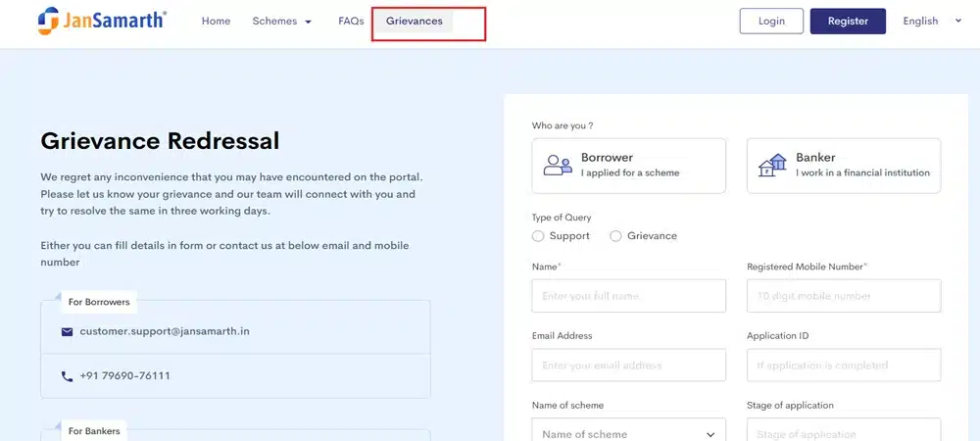
Task: Choose the Banker option card
Action: [843, 165]
